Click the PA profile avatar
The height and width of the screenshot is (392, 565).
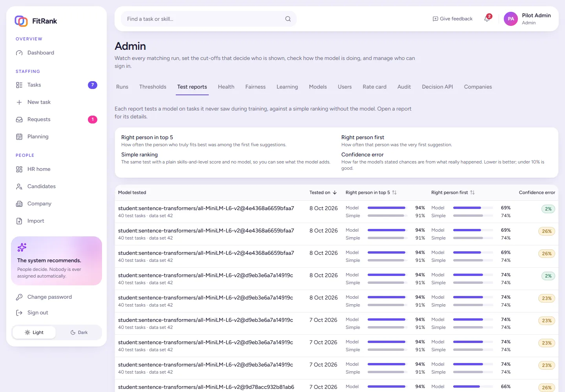(x=511, y=19)
